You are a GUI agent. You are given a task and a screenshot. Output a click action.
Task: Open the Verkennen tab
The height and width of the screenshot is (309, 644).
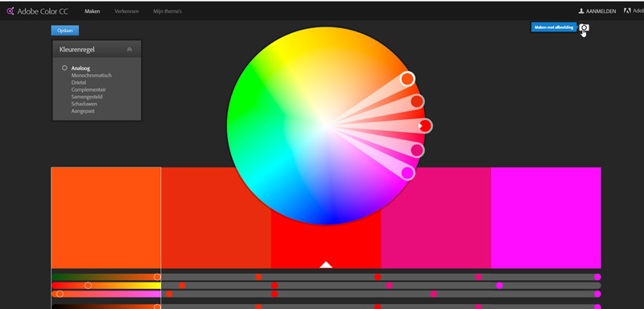coord(126,11)
